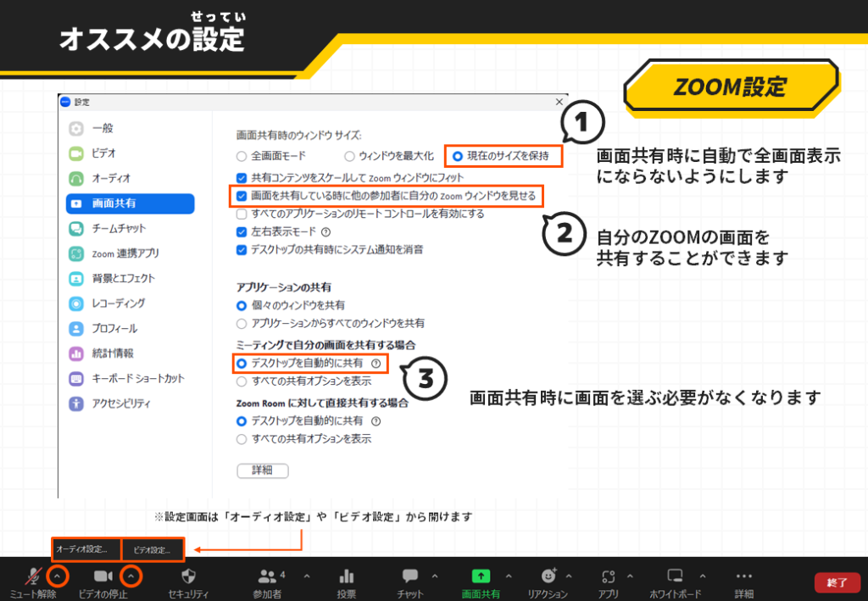Screen dimensions: 868x601
Task: Toggle the 左右表示モード checkbox
Action: [242, 231]
